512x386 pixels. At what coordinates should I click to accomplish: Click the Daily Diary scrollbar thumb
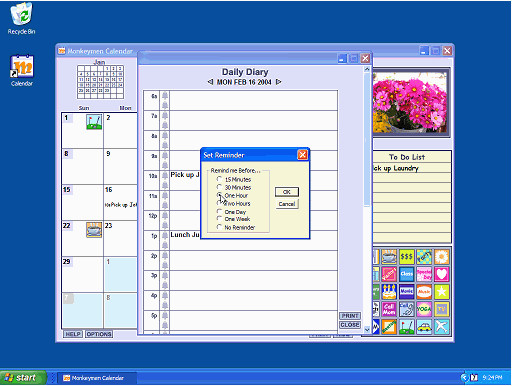click(x=367, y=140)
